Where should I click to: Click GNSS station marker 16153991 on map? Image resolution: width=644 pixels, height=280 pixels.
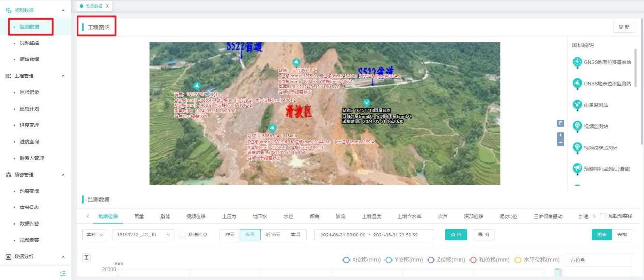296,62
